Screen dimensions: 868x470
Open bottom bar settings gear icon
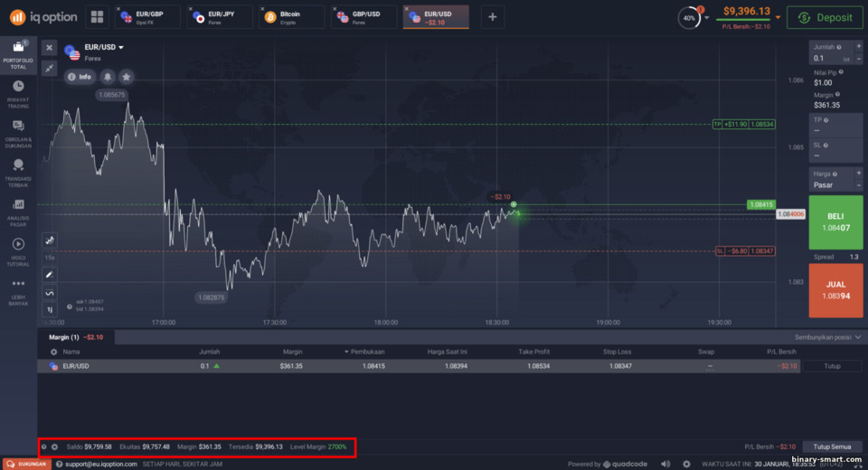[686, 464]
